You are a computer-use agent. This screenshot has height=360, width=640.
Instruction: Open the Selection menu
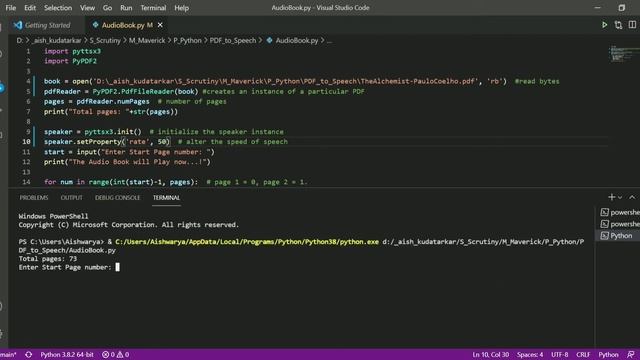(x=58, y=8)
